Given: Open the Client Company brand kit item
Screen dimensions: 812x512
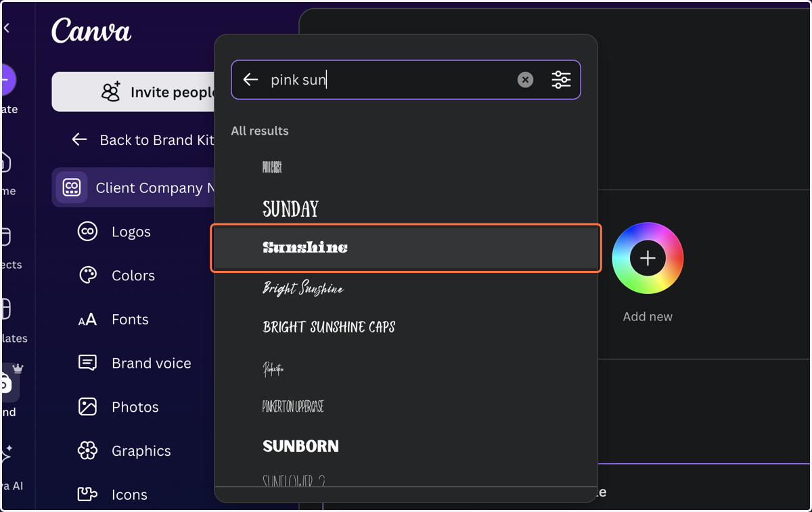Looking at the screenshot, I should coord(133,188).
